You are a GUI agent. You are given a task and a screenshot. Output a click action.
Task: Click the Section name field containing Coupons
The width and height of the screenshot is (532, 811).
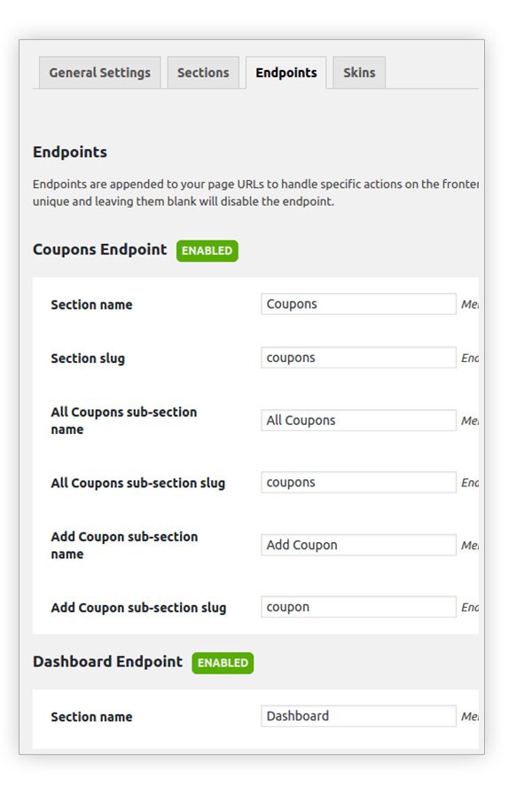356,303
